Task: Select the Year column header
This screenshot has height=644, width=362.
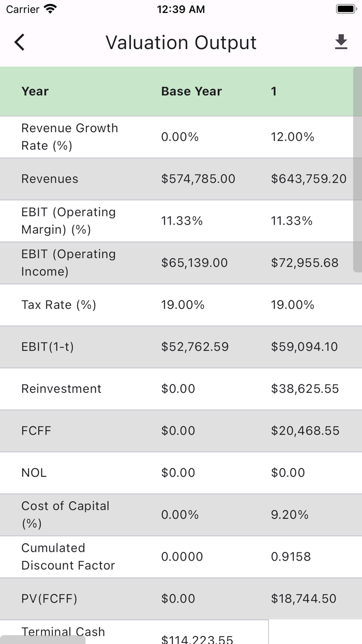Action: coord(35,91)
